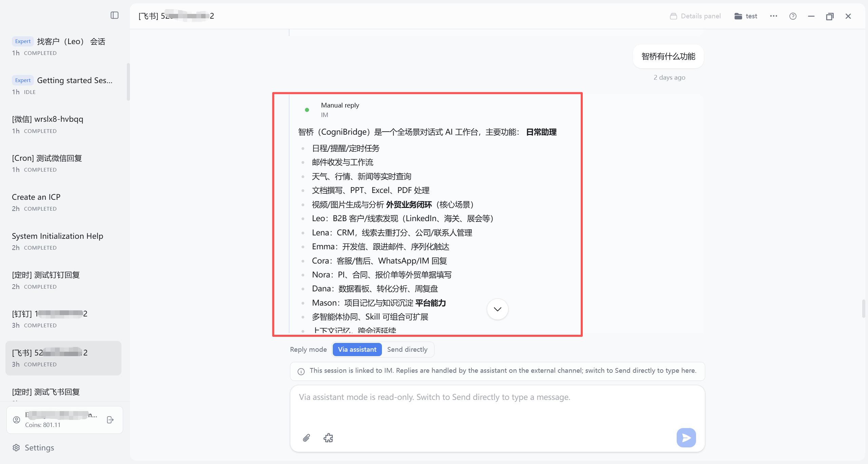Click the Expert badge on Leo session
868x464 pixels.
coord(23,41)
